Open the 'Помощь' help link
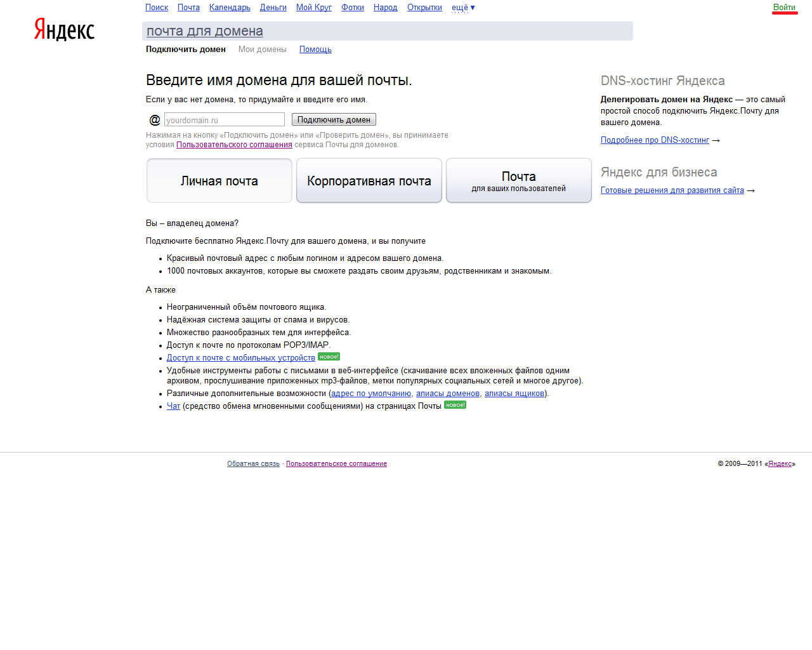 [315, 50]
